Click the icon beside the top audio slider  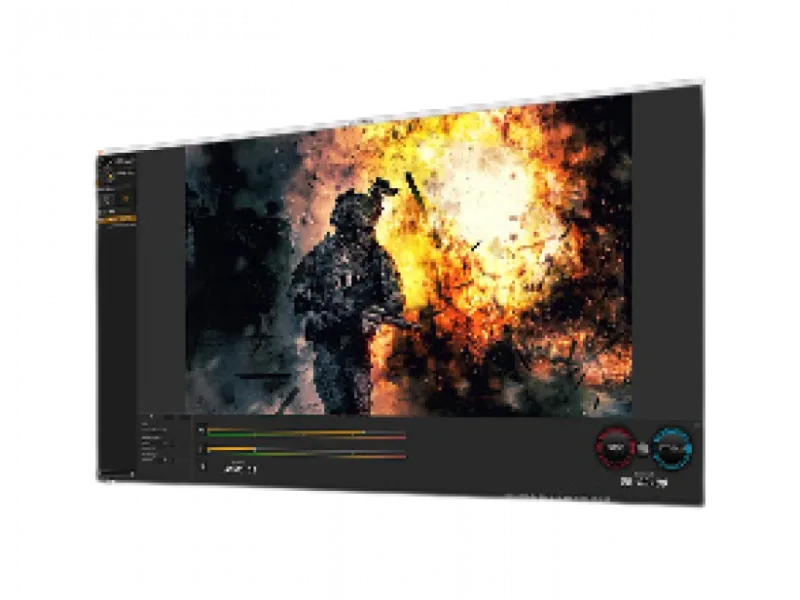tap(201, 431)
